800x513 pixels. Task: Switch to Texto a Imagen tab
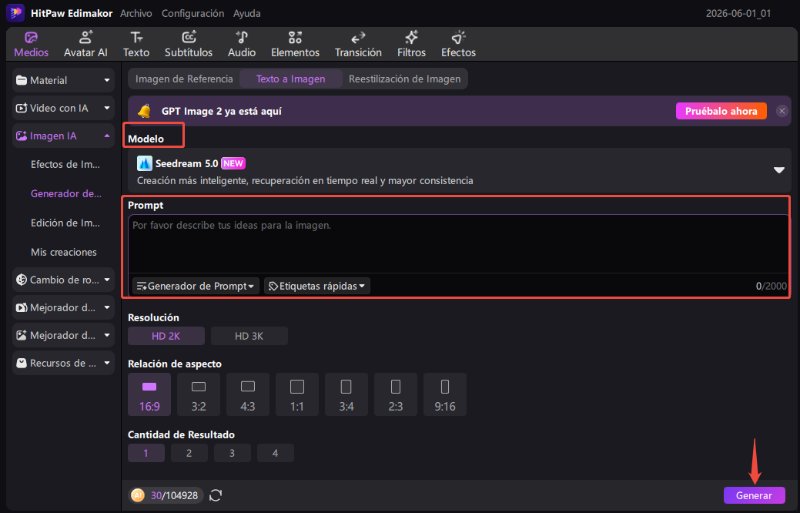291,79
